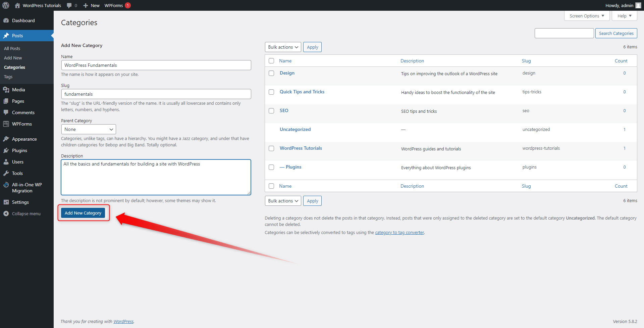Click the Search Categories button
The image size is (644, 328).
point(616,33)
